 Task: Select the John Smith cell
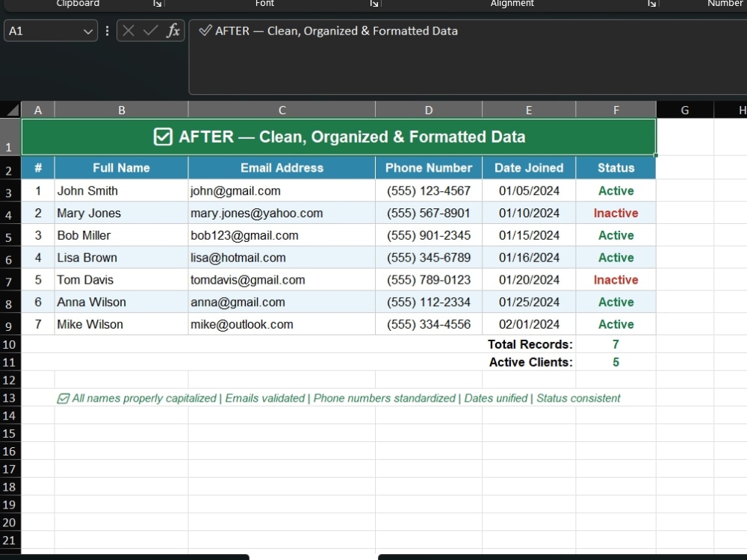[122, 190]
